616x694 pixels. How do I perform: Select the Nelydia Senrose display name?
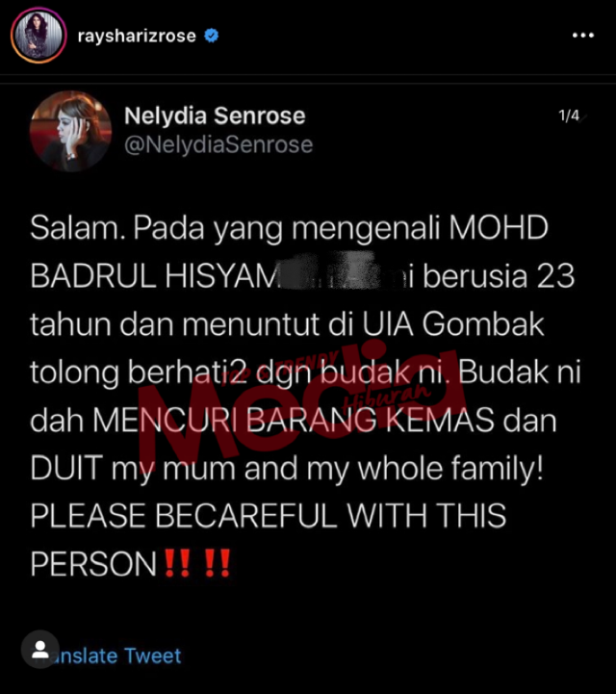click(215, 116)
